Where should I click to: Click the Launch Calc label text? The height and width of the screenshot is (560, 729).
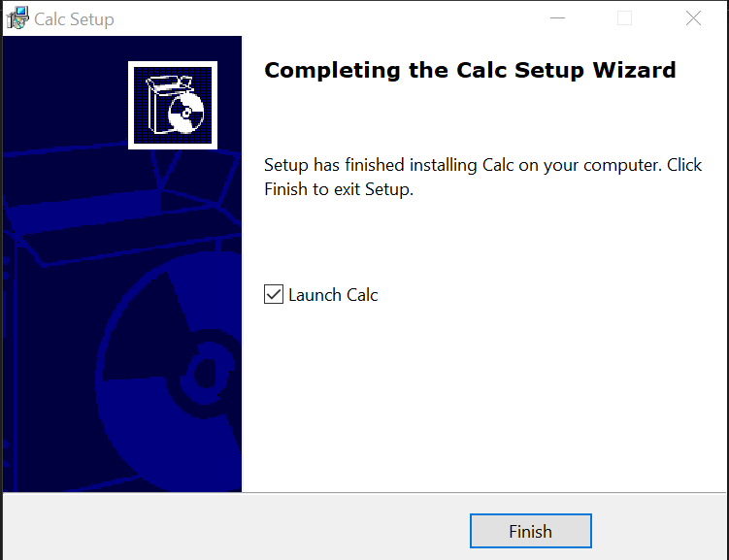pyautogui.click(x=333, y=295)
